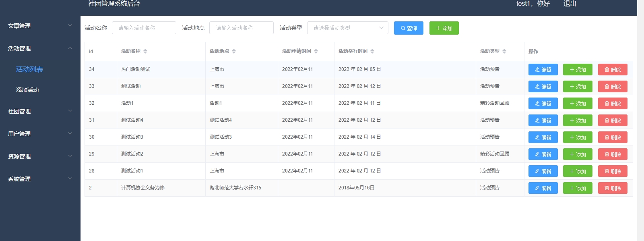Delete the 热门活动测试 row (id 34)
The width and height of the screenshot is (644, 241).
[x=613, y=70]
